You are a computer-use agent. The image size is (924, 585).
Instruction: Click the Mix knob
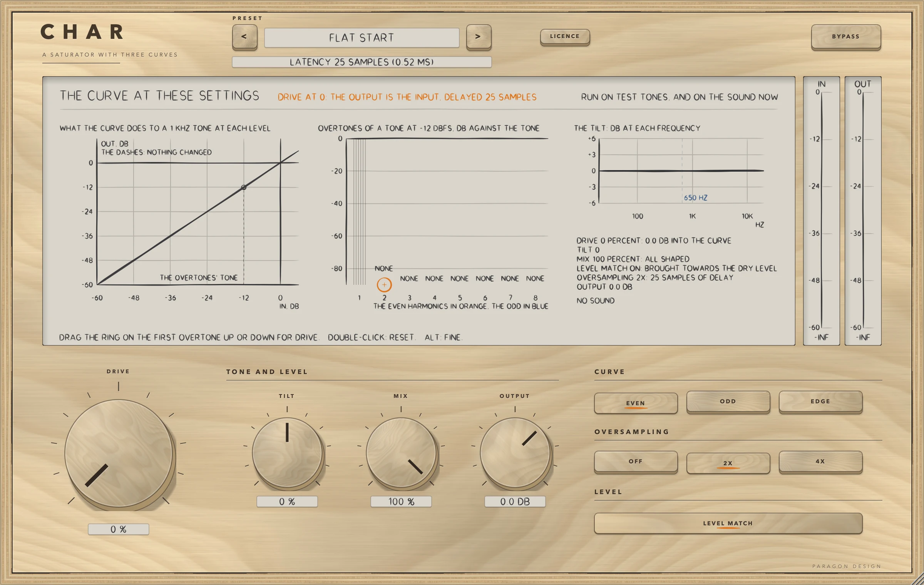coord(401,453)
